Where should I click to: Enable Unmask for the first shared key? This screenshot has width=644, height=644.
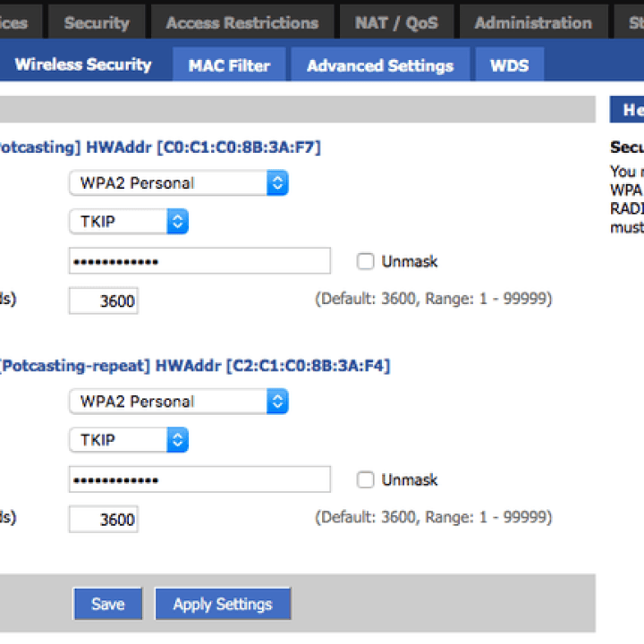pos(365,261)
